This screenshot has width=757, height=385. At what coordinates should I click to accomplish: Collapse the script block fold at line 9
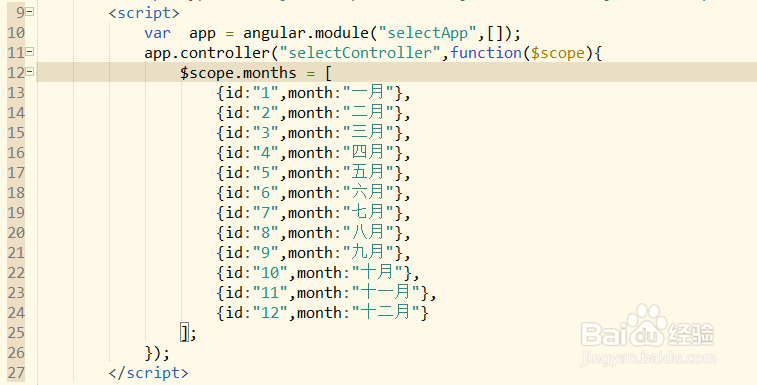click(30, 12)
